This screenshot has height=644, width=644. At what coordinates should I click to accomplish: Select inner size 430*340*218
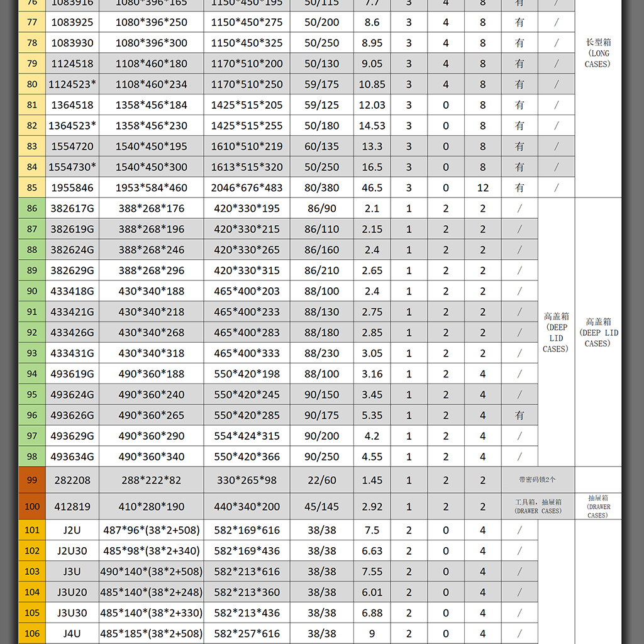pos(151,312)
